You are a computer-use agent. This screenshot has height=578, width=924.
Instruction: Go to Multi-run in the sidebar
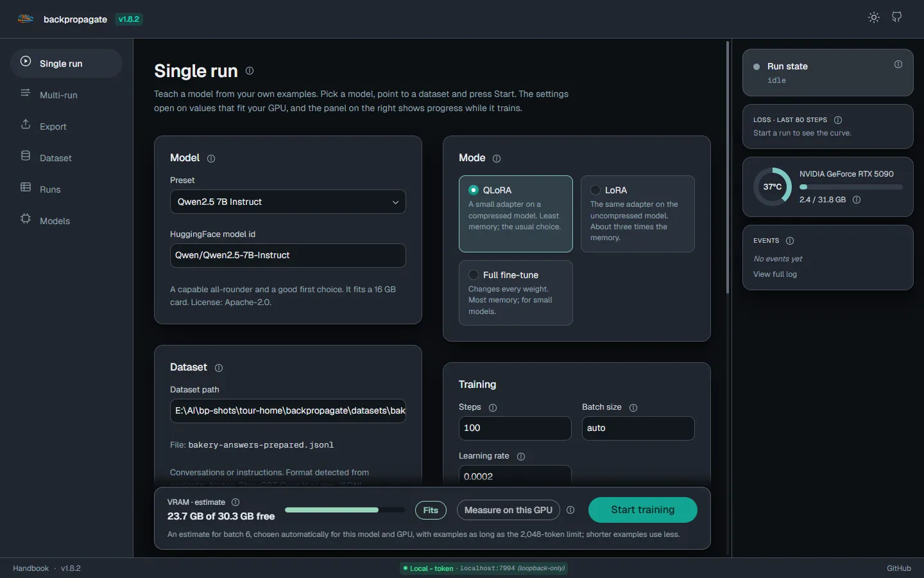point(66,95)
